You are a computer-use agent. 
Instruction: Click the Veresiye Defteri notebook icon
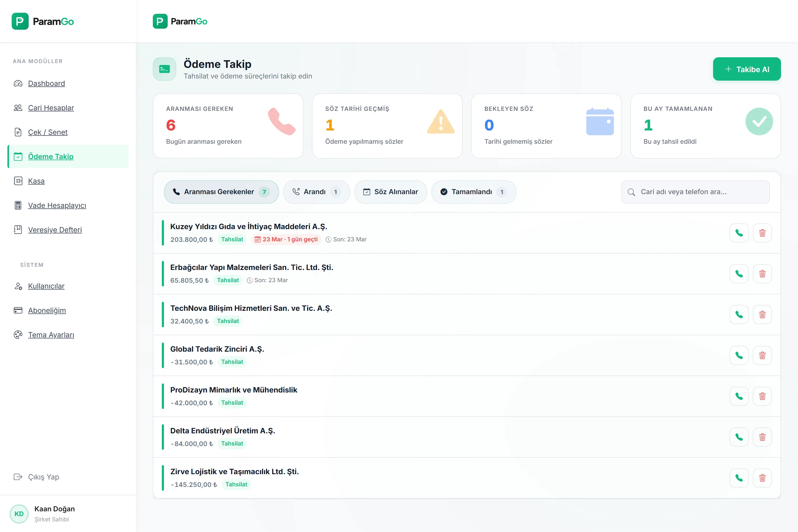18,229
